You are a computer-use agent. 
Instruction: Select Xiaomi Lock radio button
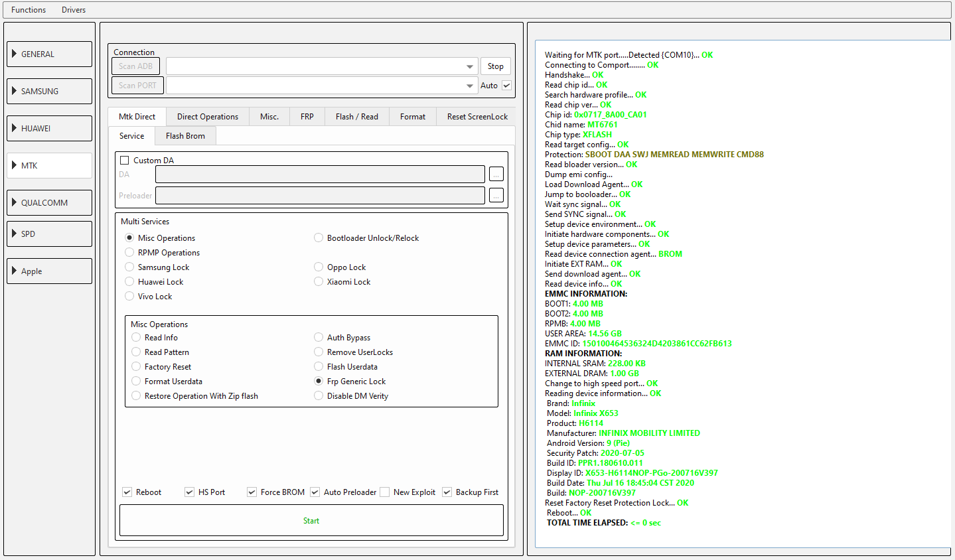coord(319,282)
